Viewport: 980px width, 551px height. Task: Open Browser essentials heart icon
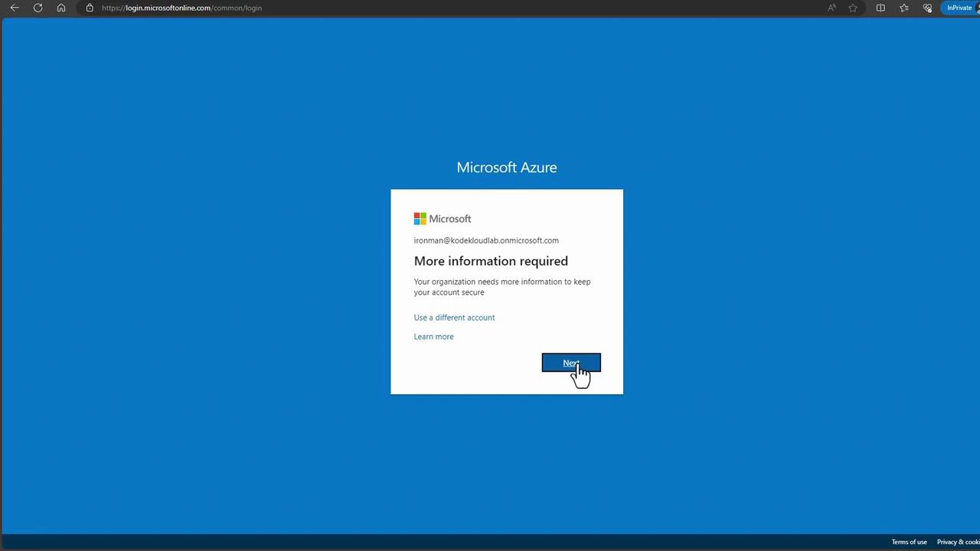pos(928,8)
